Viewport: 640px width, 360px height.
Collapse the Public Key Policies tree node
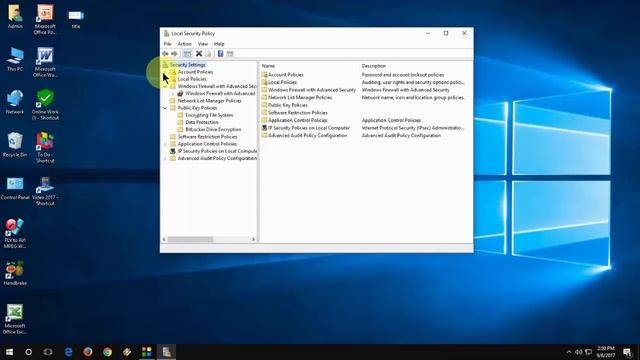pos(165,108)
